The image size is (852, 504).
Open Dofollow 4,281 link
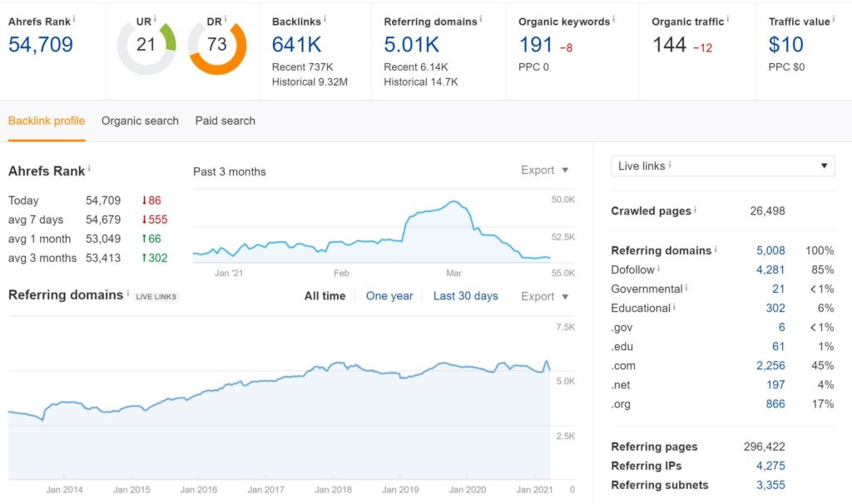(x=770, y=270)
